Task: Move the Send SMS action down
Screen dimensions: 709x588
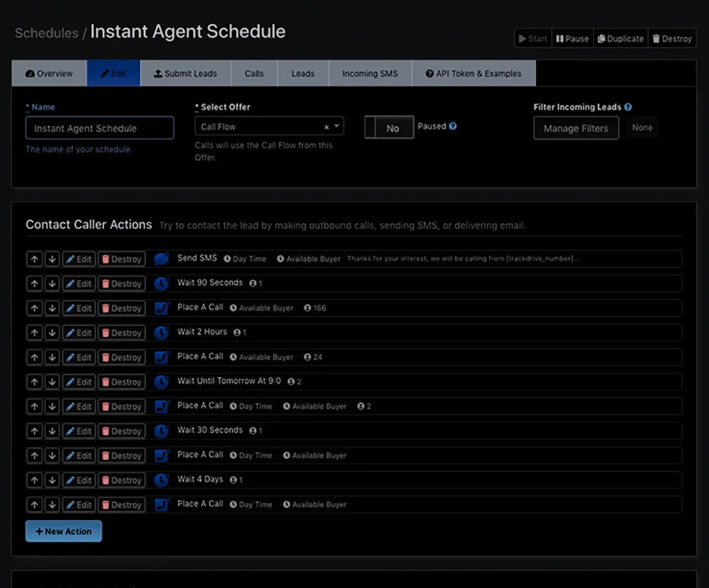Action: 52,259
